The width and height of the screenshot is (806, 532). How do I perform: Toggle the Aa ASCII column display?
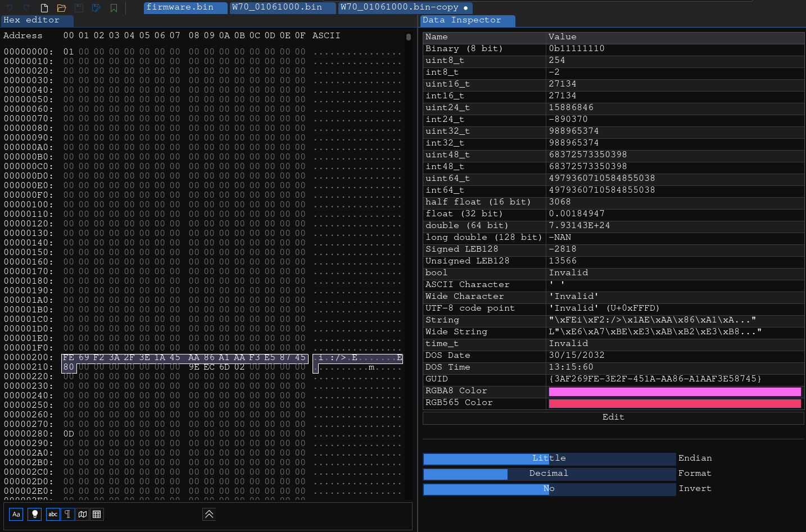pos(15,514)
